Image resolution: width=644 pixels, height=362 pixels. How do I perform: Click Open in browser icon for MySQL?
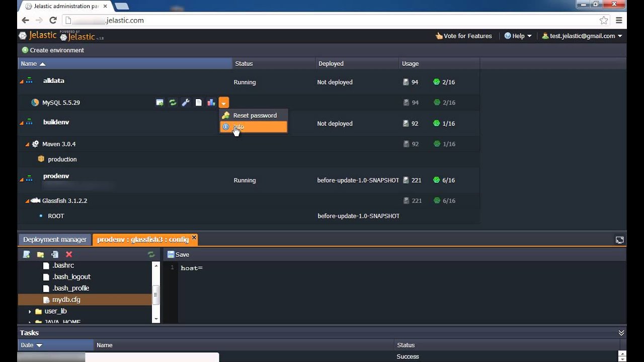[x=159, y=103]
